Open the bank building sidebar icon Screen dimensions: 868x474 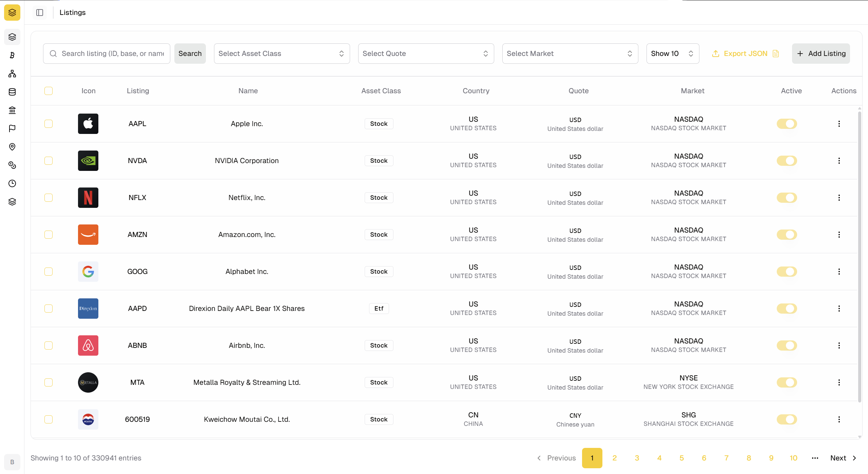click(x=12, y=110)
